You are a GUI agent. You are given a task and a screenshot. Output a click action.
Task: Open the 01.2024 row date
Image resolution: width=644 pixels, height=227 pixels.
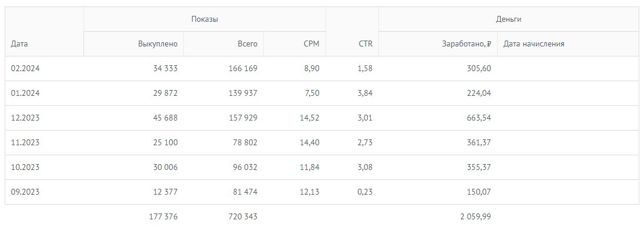coord(25,94)
